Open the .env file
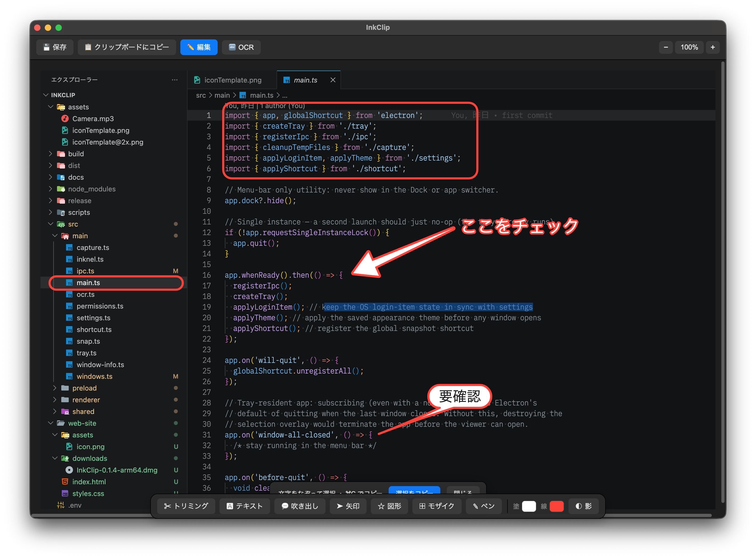The width and height of the screenshot is (756, 558). click(75, 505)
